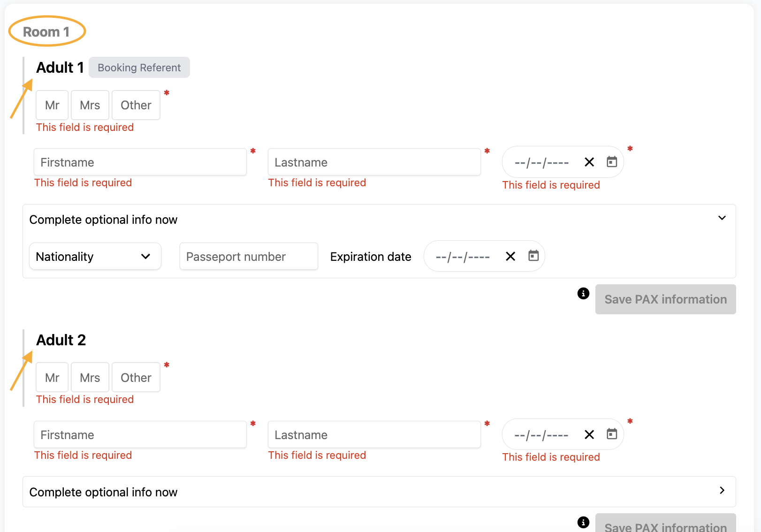This screenshot has height=532, width=761.
Task: Select Mr title for Adult 1
Action: (x=52, y=105)
